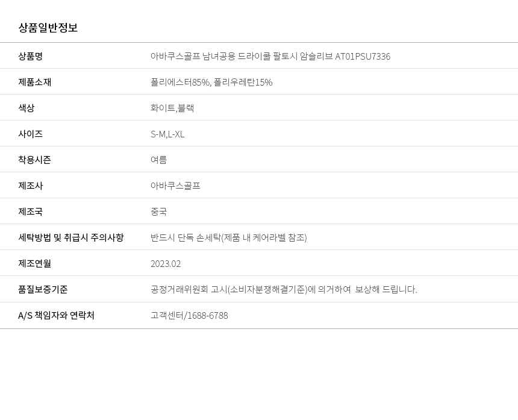Click the 화이트,블랙 color value
The image size is (518, 420).
pos(172,108)
